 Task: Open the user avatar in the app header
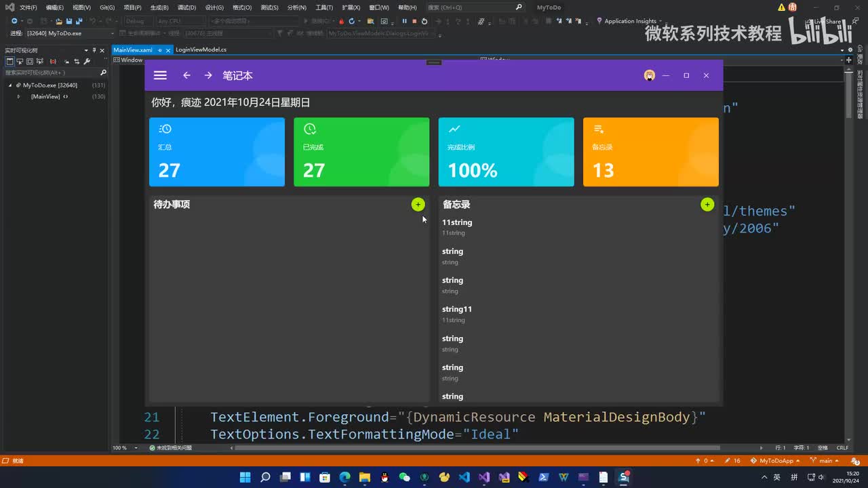[x=649, y=75]
